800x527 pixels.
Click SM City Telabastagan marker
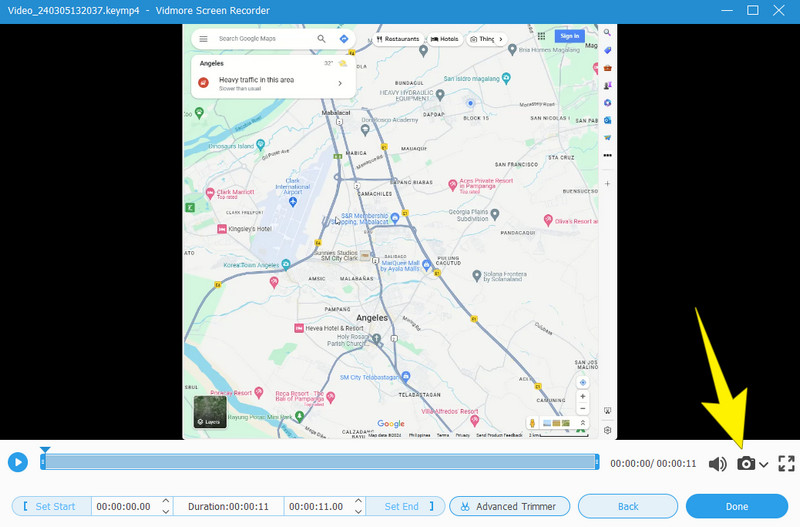click(x=406, y=377)
